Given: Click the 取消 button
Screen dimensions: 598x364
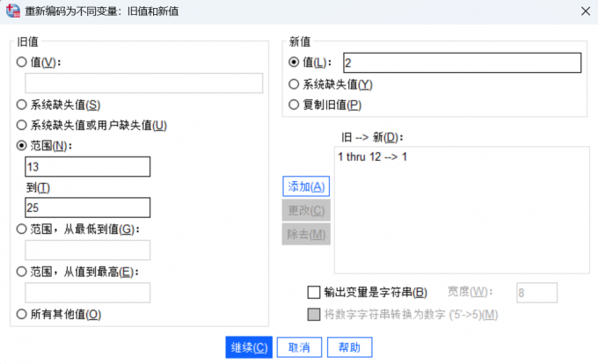Looking at the screenshot, I should tap(299, 347).
